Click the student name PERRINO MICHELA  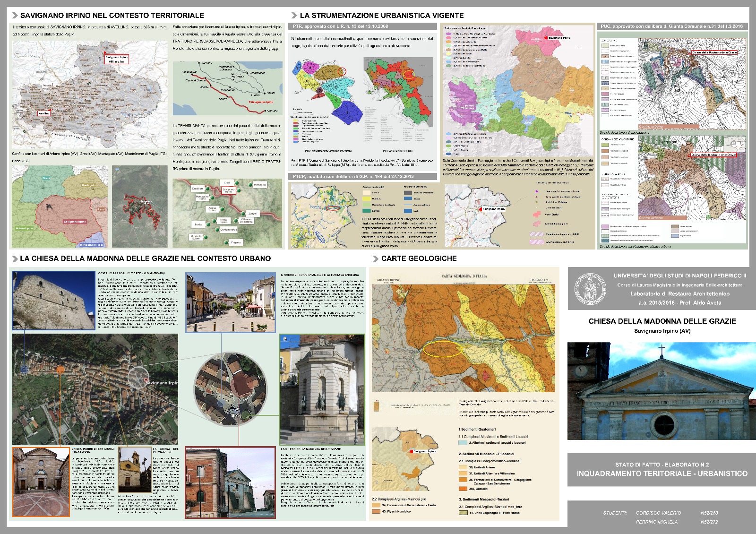(656, 522)
